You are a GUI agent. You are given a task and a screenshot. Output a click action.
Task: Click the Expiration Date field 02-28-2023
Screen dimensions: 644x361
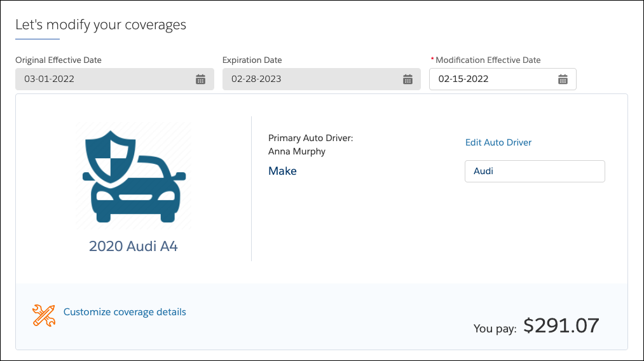pos(322,79)
